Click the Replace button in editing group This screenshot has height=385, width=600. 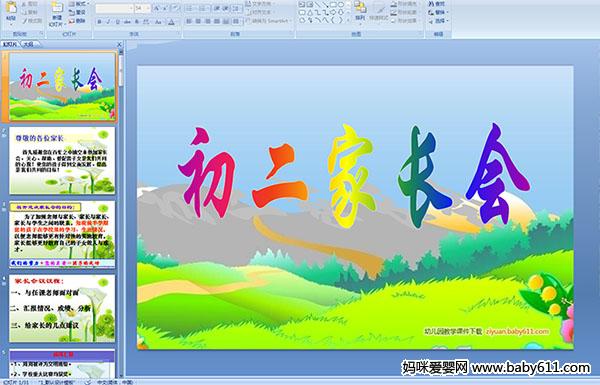438,12
